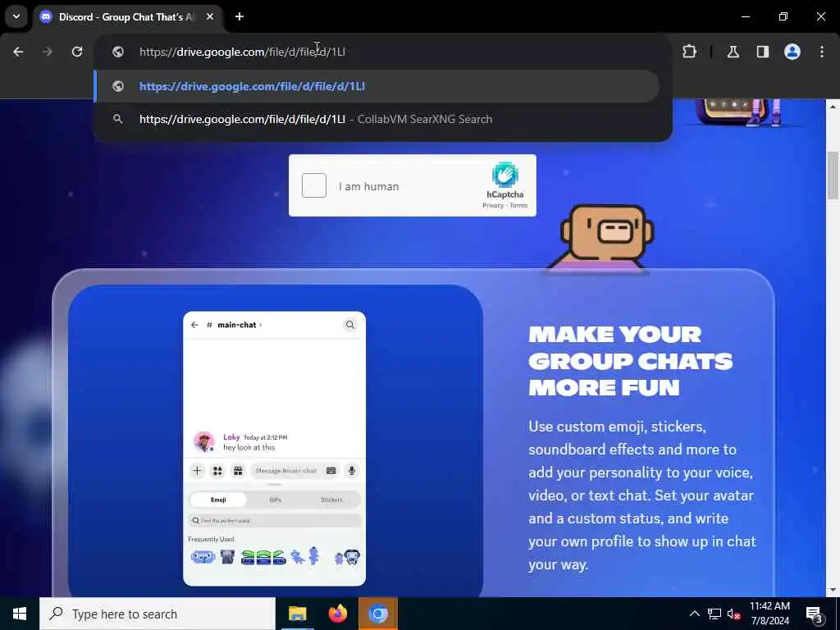Viewport: 840px width, 630px height.
Task: Check the 'I am human' hCaptcha checkbox
Action: 314,185
